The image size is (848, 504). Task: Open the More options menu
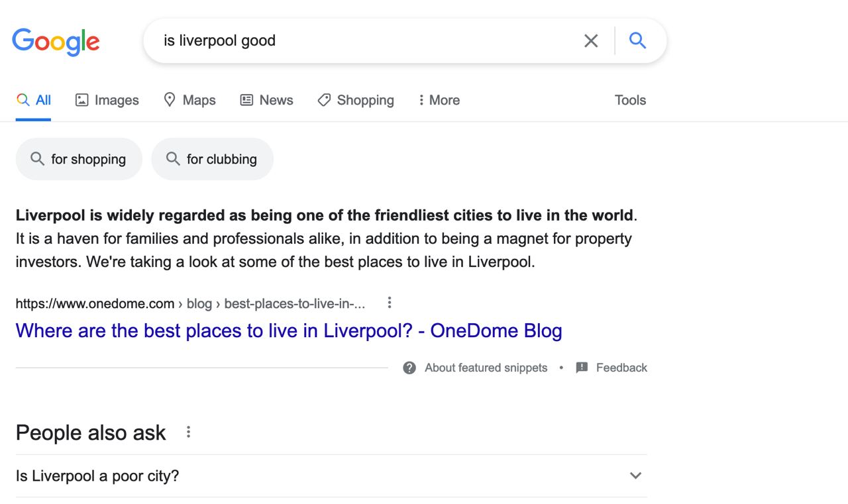pyautogui.click(x=439, y=100)
